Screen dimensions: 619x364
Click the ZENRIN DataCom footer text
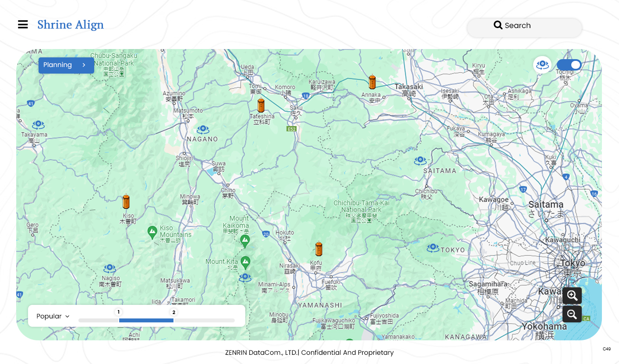tap(309, 353)
